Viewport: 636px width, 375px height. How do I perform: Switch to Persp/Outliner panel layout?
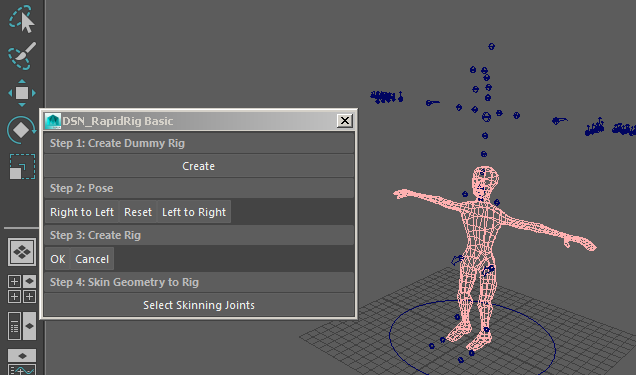[x=22, y=326]
